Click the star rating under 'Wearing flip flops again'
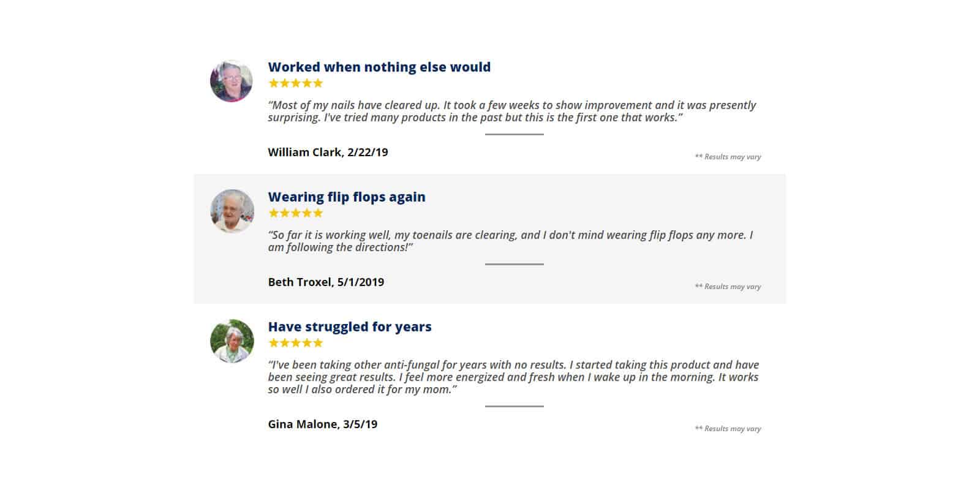Image resolution: width=980 pixels, height=490 pixels. (295, 213)
